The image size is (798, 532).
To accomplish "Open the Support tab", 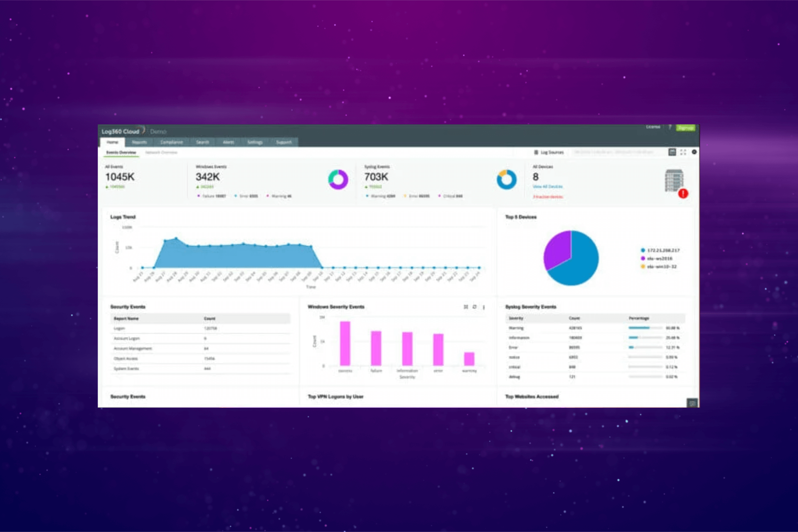I will [284, 142].
